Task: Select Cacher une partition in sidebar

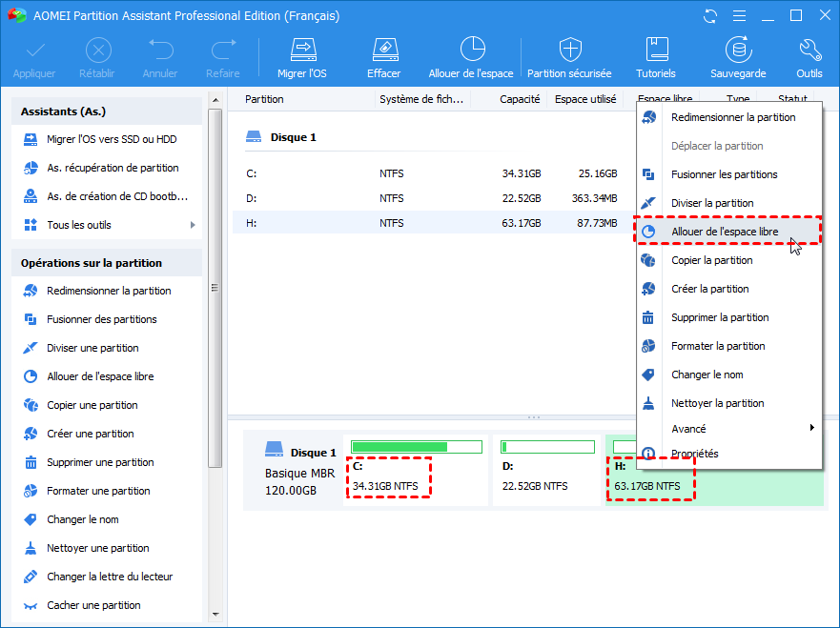Action: pyautogui.click(x=107, y=605)
